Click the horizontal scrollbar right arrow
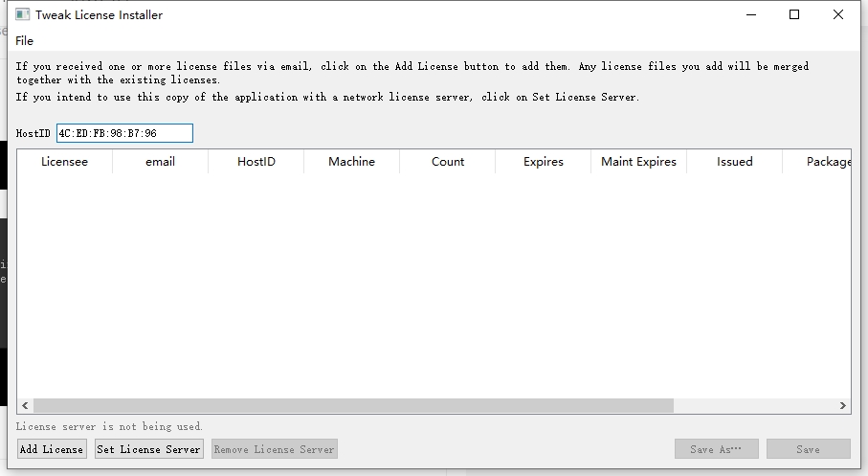868x476 pixels. (x=842, y=406)
